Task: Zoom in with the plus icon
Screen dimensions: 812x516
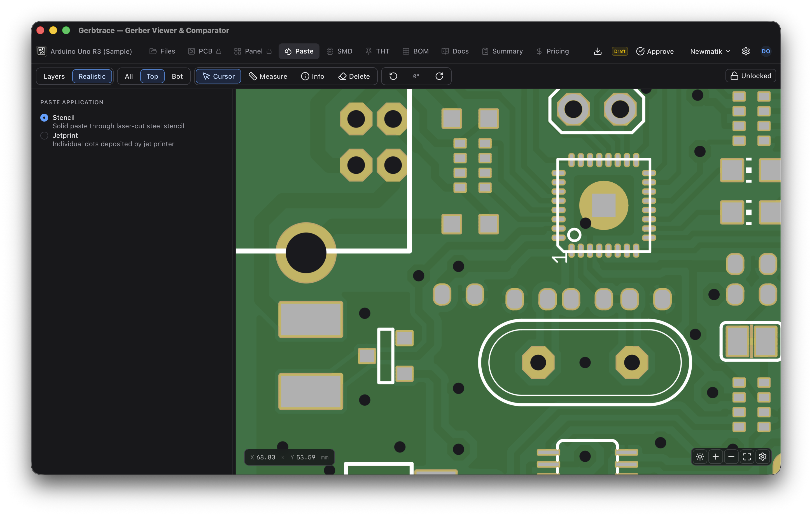Action: point(716,457)
